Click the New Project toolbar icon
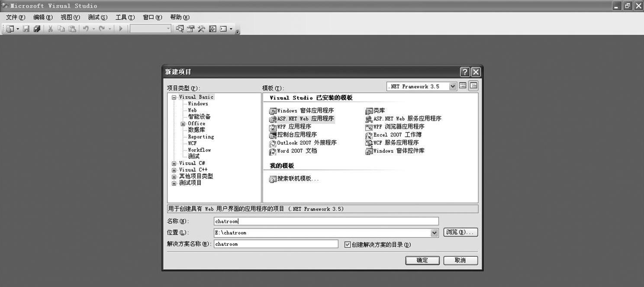This screenshot has height=287, width=644. pos(10,29)
